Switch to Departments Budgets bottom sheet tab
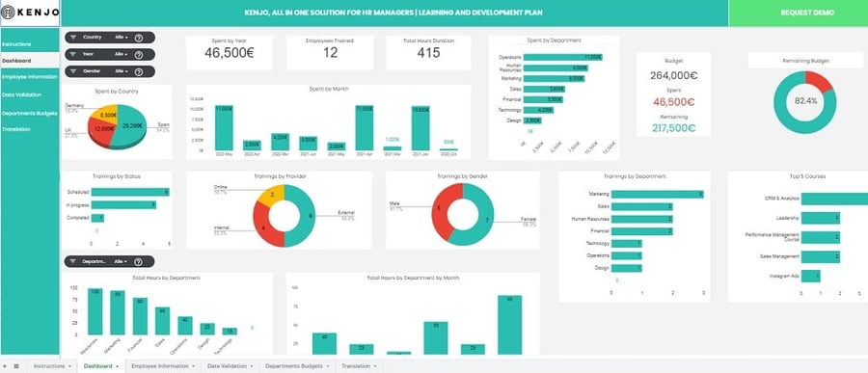 click(298, 366)
